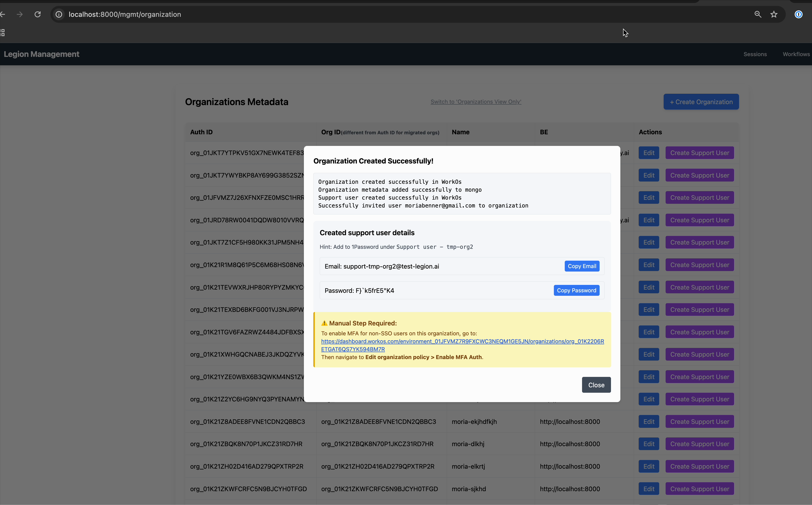The width and height of the screenshot is (812, 505).
Task: Click the browser forward arrow
Action: [x=20, y=14]
